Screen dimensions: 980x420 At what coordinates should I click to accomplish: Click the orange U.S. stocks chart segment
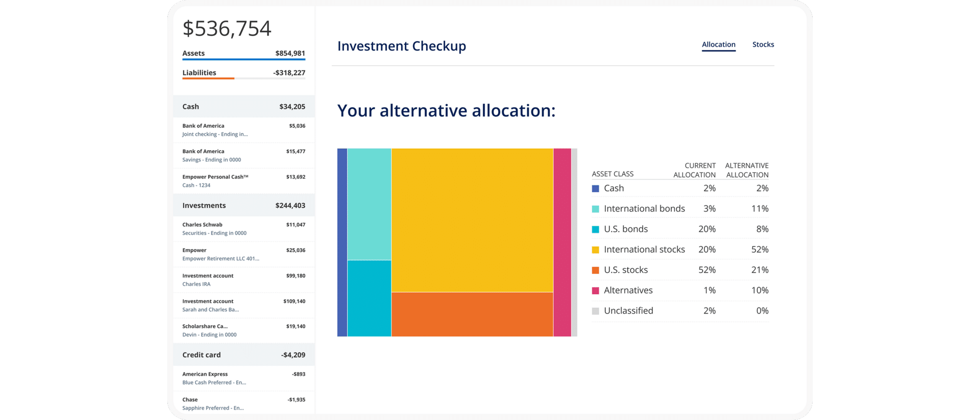(472, 314)
